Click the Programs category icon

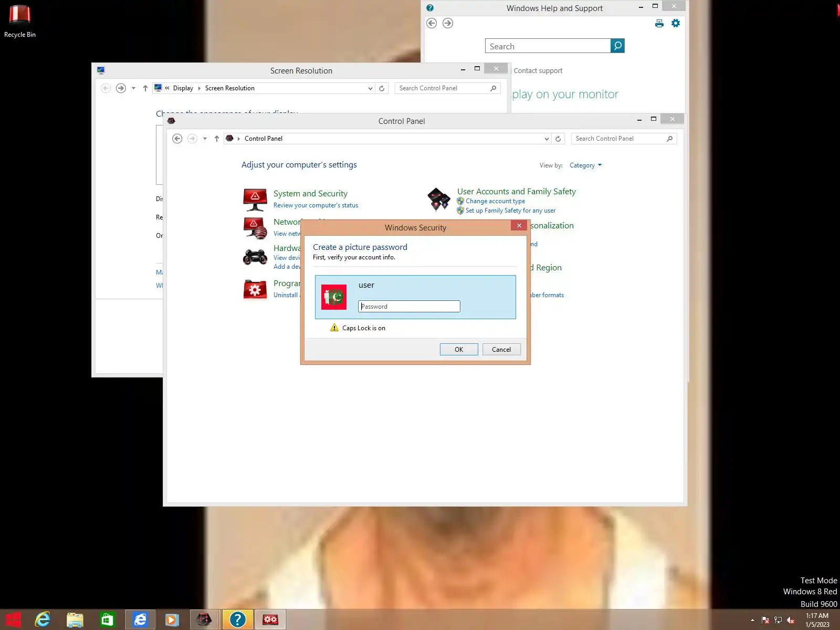[x=255, y=289]
